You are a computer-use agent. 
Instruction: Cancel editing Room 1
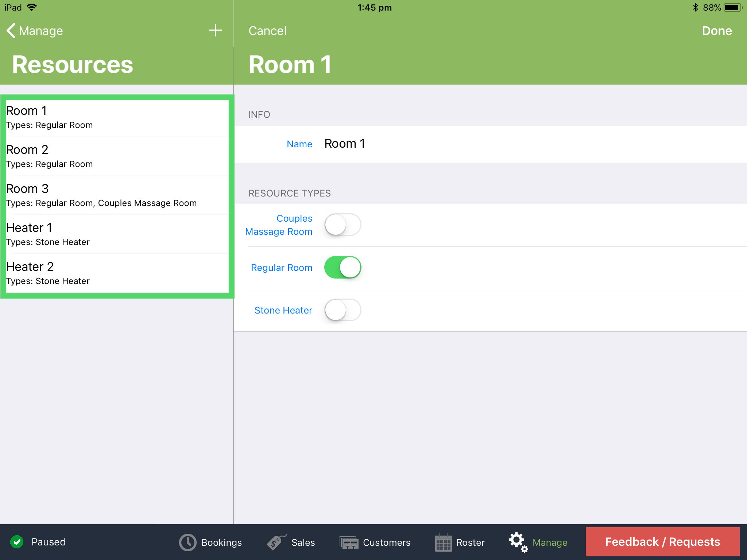(x=267, y=31)
